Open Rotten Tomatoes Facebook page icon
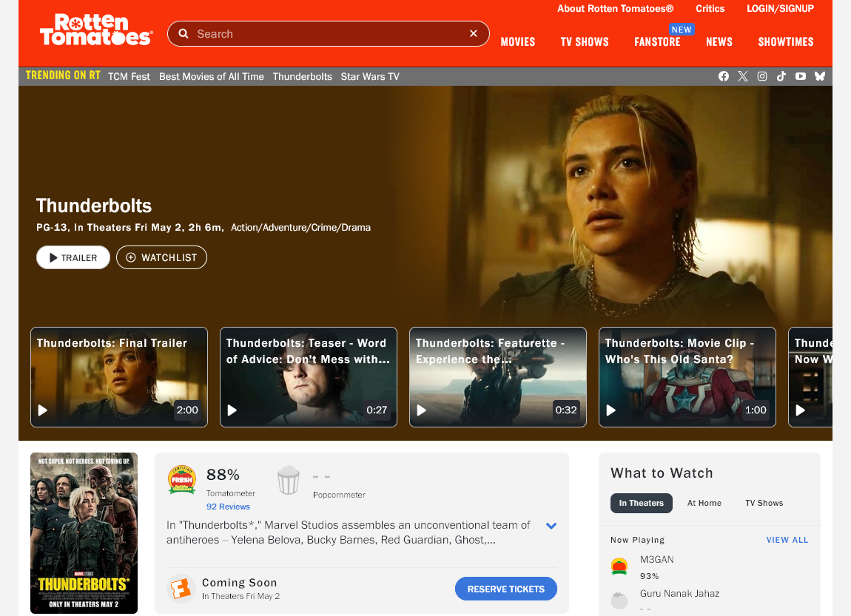This screenshot has width=851, height=616. (724, 76)
